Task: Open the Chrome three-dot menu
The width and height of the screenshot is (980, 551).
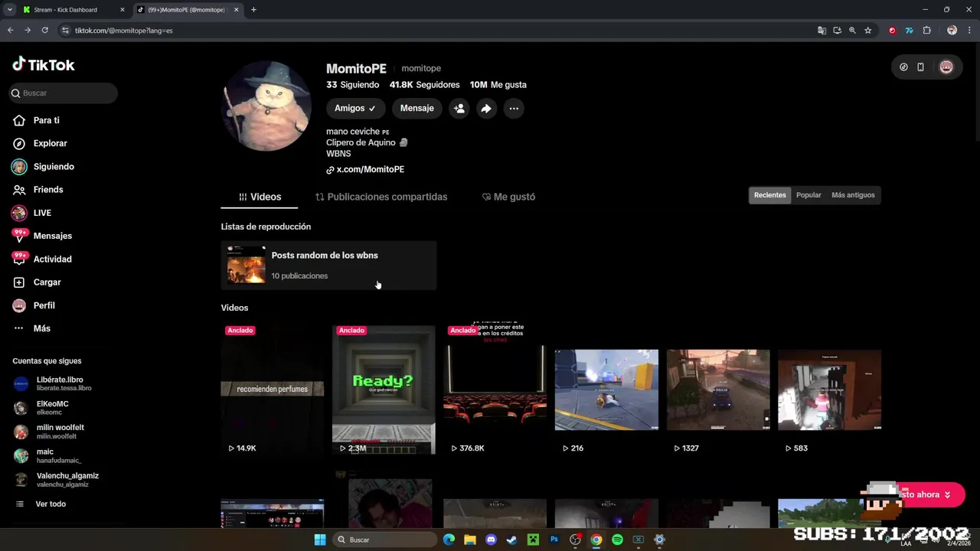Action: pos(969,31)
